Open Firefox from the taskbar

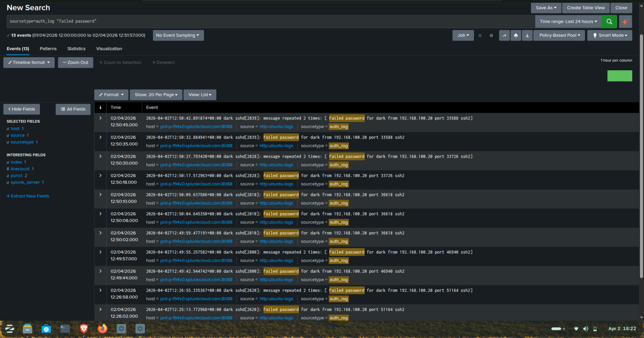[103, 329]
